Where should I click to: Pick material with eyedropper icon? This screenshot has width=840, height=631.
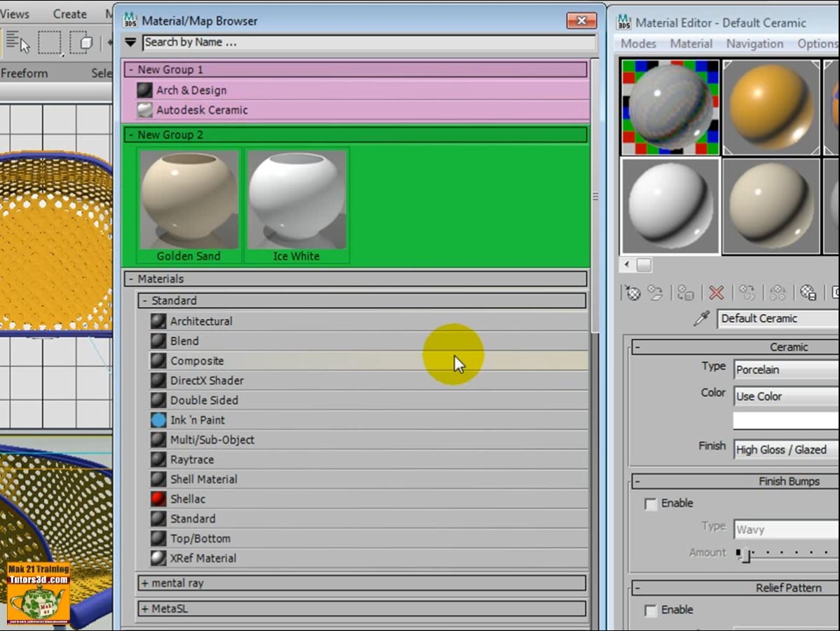(702, 318)
